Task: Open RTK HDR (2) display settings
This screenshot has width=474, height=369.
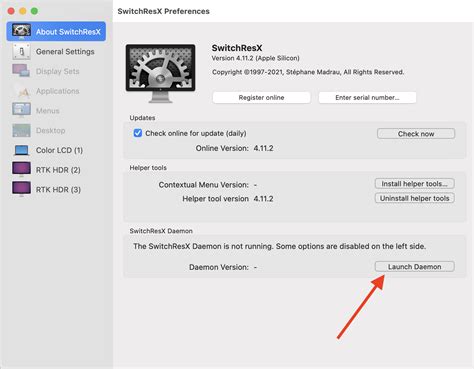Action: [56, 170]
